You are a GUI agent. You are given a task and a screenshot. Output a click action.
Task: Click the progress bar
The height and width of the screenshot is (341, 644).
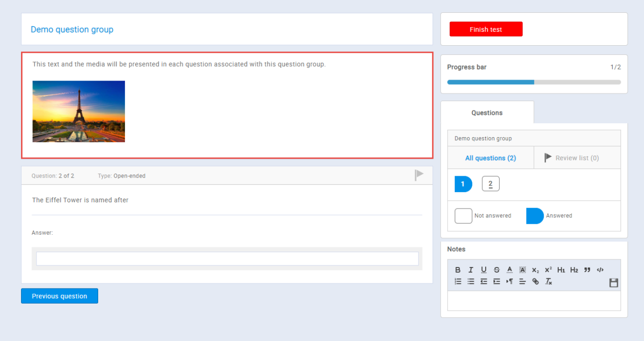(x=533, y=82)
